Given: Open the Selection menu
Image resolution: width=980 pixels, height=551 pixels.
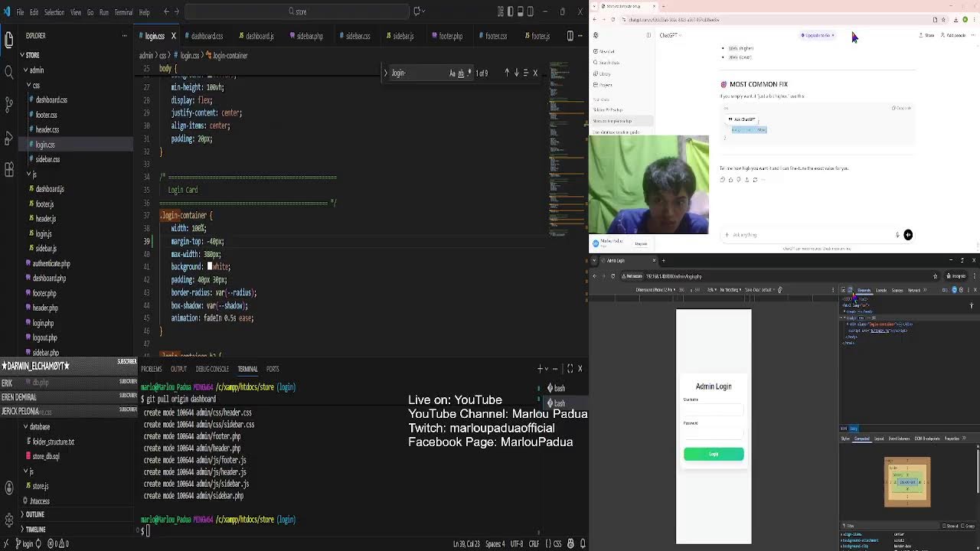Looking at the screenshot, I should (54, 12).
